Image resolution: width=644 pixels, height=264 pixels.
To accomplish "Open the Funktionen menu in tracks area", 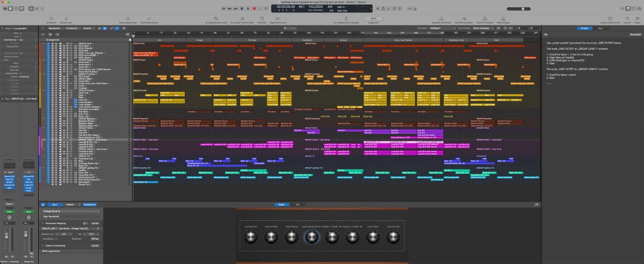I will (x=73, y=28).
